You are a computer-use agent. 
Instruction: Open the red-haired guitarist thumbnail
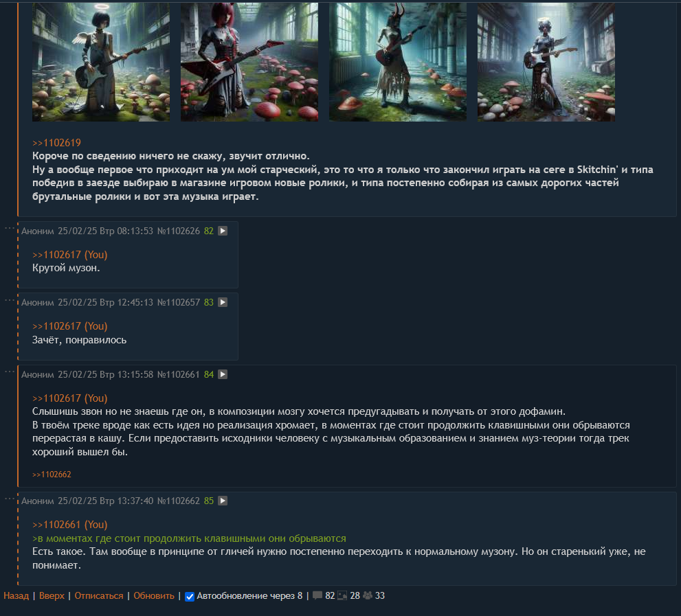tap(249, 62)
